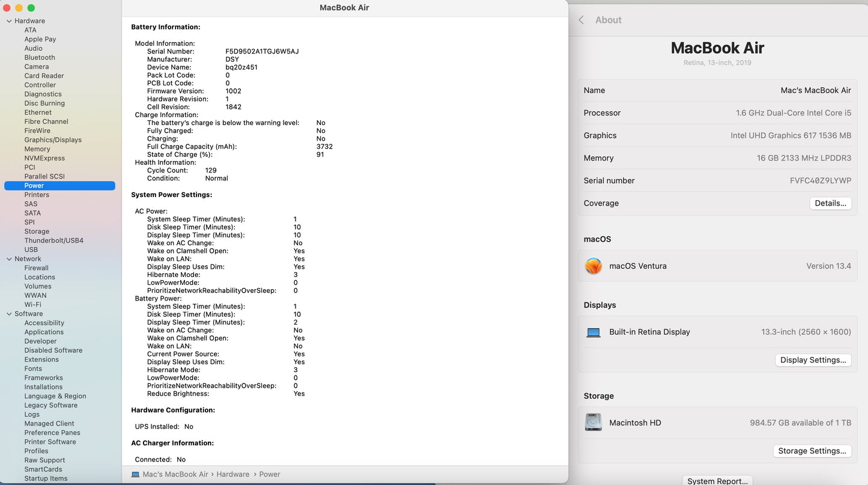This screenshot has width=868, height=485.
Task: Collapse the Network section in sidebar
Action: [x=9, y=259]
